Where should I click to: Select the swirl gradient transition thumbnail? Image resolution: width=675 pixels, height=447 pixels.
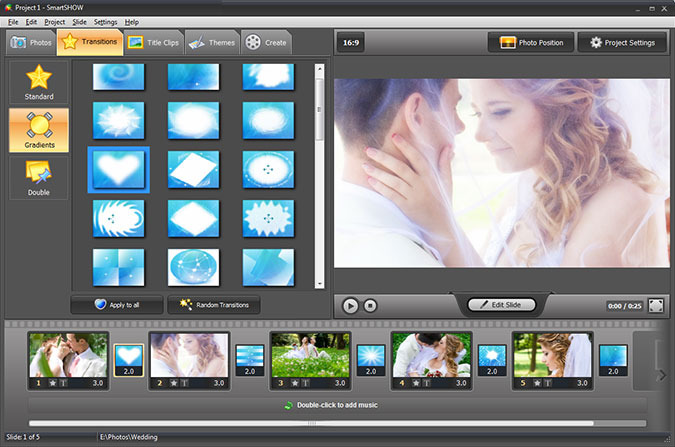point(118,77)
